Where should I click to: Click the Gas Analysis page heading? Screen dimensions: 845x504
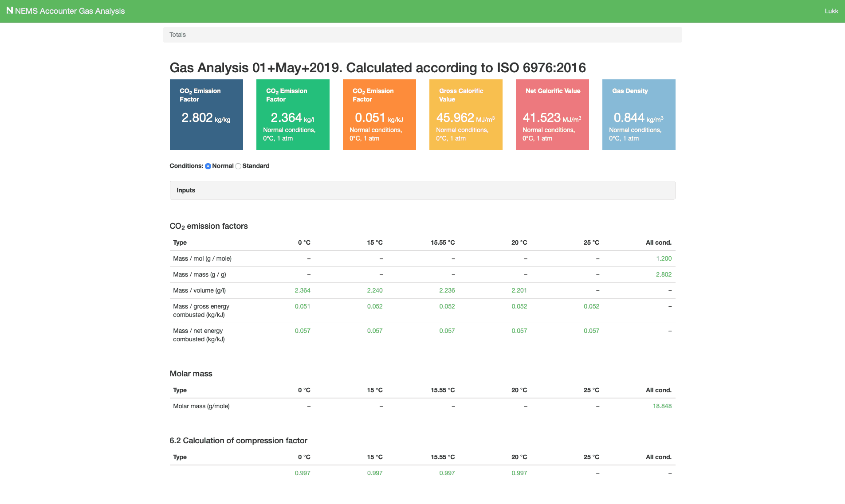377,67
